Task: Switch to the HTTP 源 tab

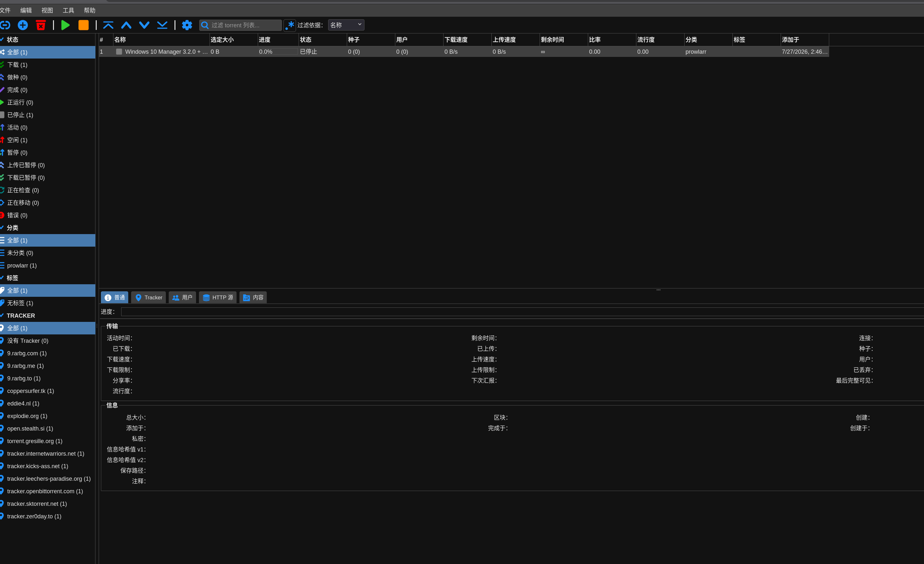Action: [x=218, y=297]
